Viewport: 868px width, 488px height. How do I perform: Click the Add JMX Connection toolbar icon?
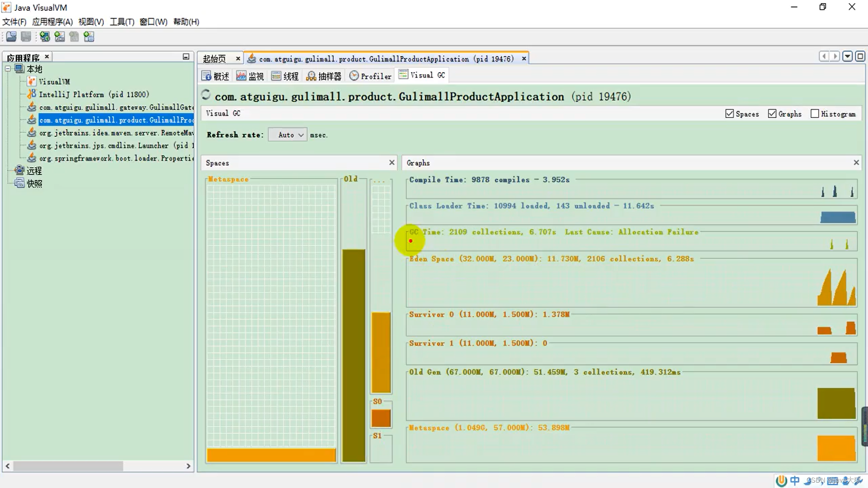(x=59, y=37)
